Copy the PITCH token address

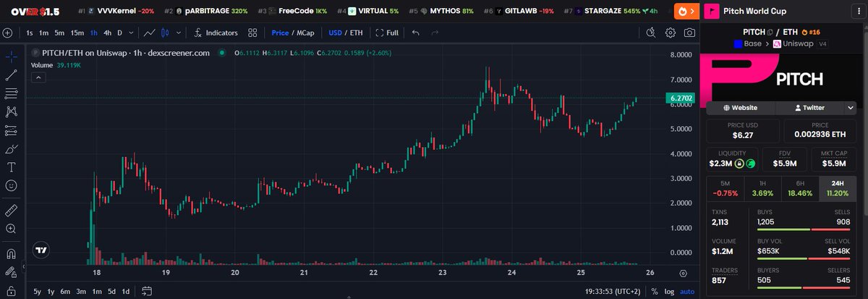coord(770,32)
